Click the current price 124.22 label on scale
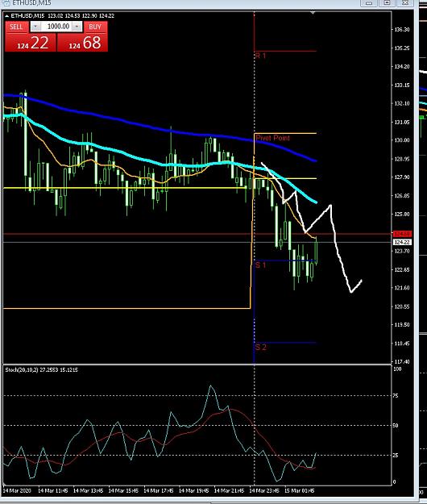 click(x=402, y=242)
